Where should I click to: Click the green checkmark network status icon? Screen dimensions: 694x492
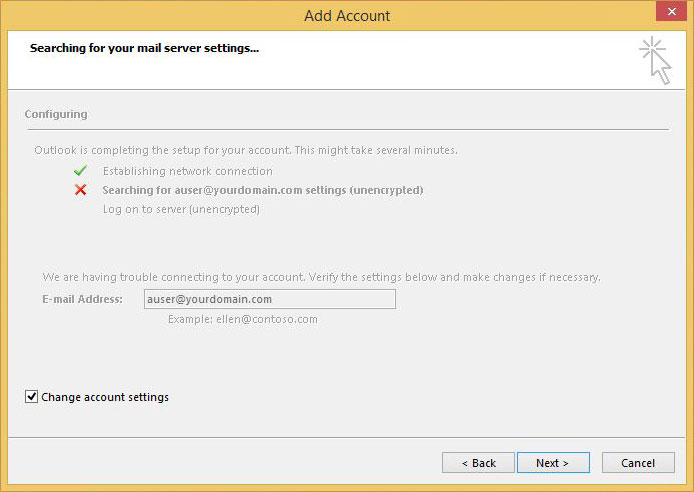point(80,170)
